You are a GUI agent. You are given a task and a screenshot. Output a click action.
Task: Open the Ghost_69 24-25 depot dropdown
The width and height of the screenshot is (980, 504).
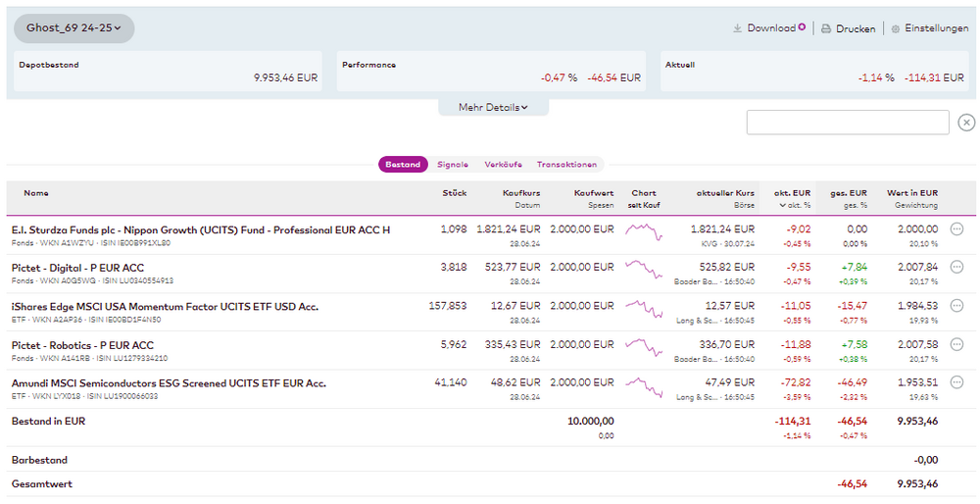[x=74, y=28]
